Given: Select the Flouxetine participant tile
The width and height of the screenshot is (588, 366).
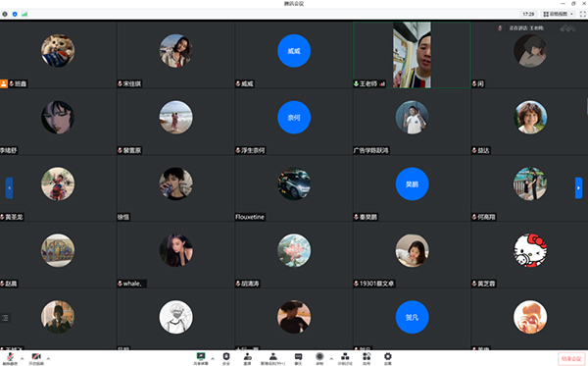Looking at the screenshot, I should [x=294, y=188].
